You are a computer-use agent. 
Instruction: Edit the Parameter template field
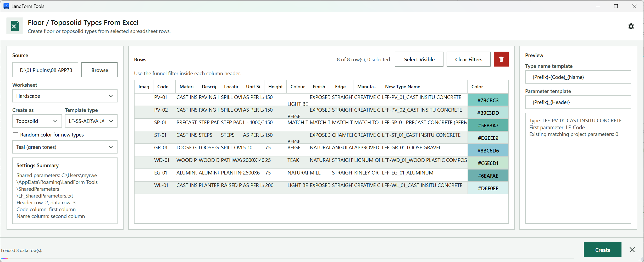click(x=578, y=102)
